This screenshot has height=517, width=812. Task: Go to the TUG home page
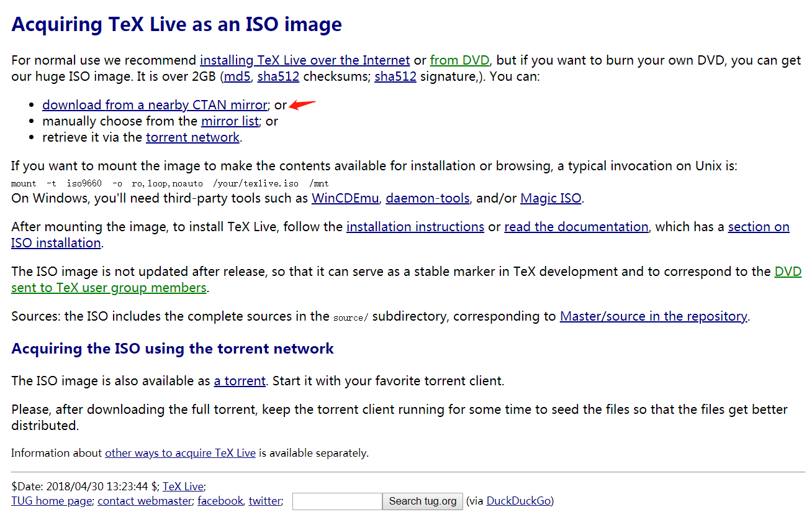pos(52,501)
